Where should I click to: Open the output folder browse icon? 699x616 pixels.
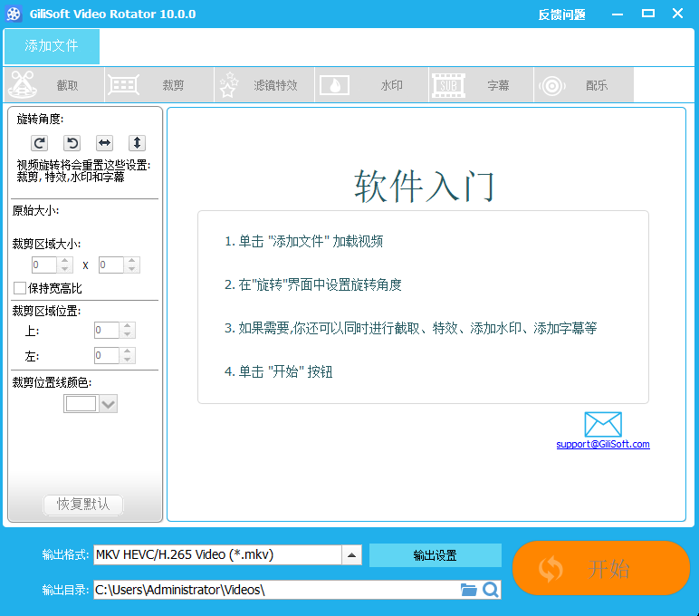click(468, 590)
